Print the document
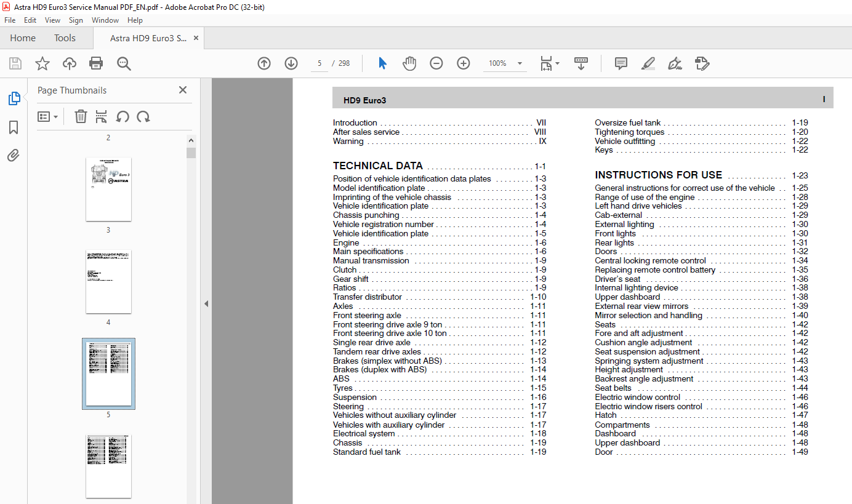The width and height of the screenshot is (852, 504). point(96,63)
